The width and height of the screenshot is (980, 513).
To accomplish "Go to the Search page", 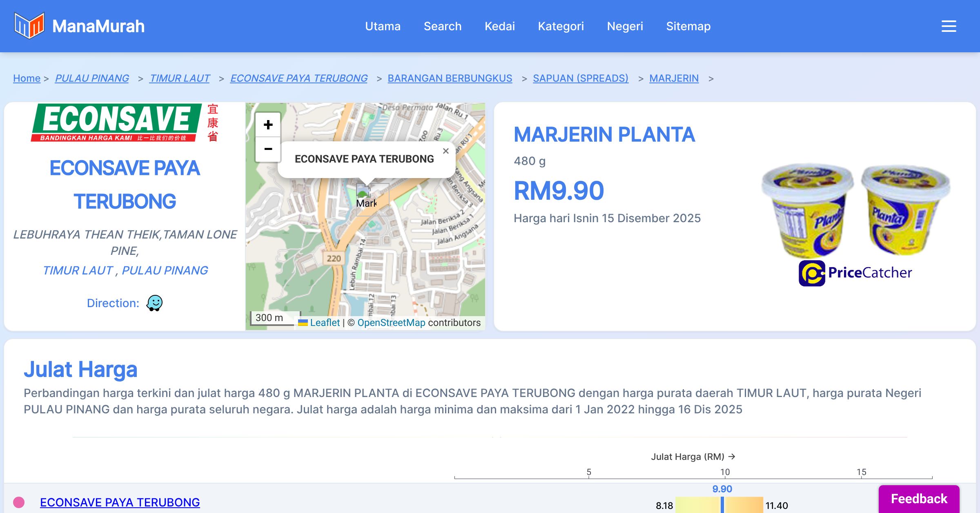I will [x=442, y=26].
